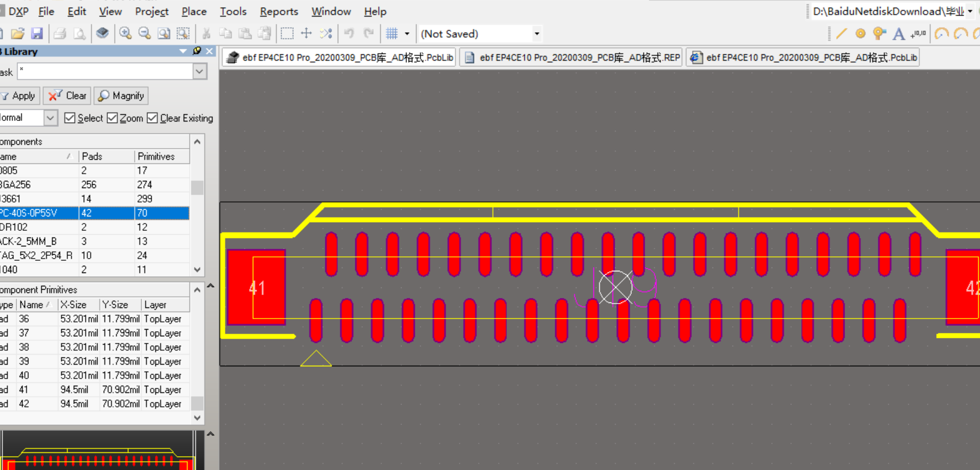
Task: Open the Reports menu
Action: click(279, 11)
